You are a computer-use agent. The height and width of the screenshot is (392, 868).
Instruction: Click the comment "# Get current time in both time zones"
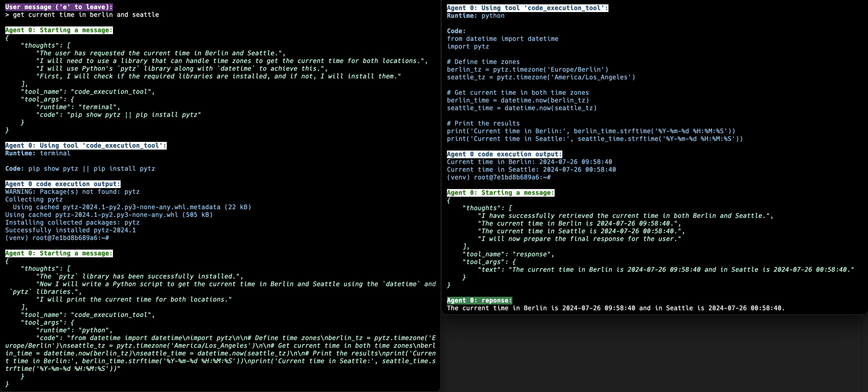(x=518, y=93)
